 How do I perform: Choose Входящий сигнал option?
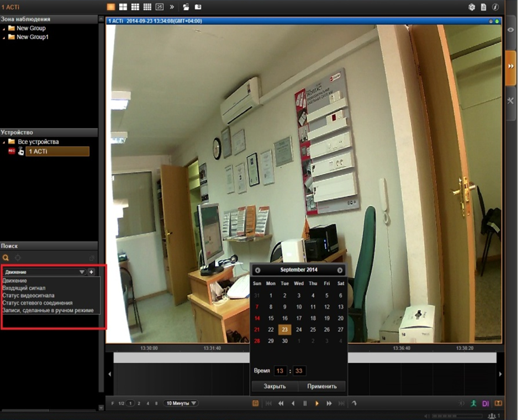(x=24, y=288)
